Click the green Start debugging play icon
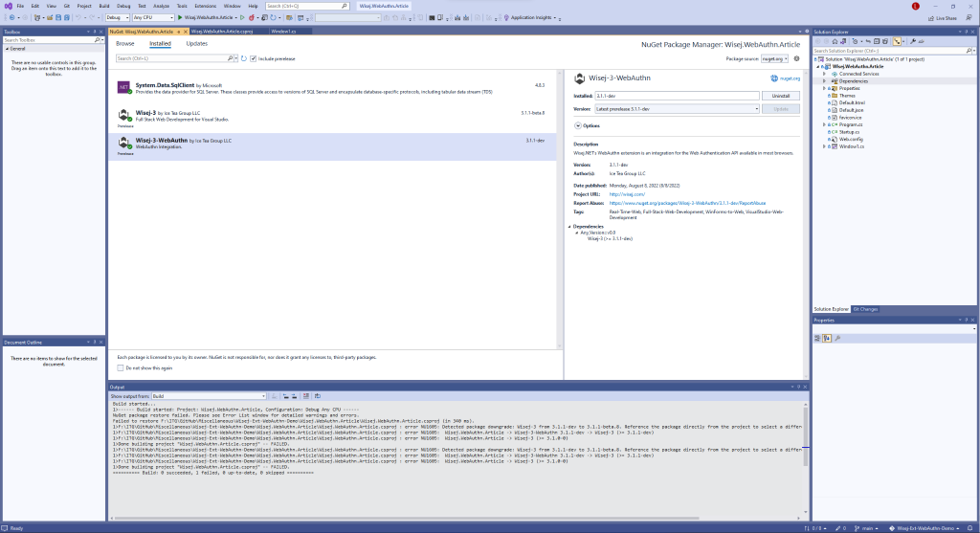Screen dimensions: 980x533 click(180, 17)
